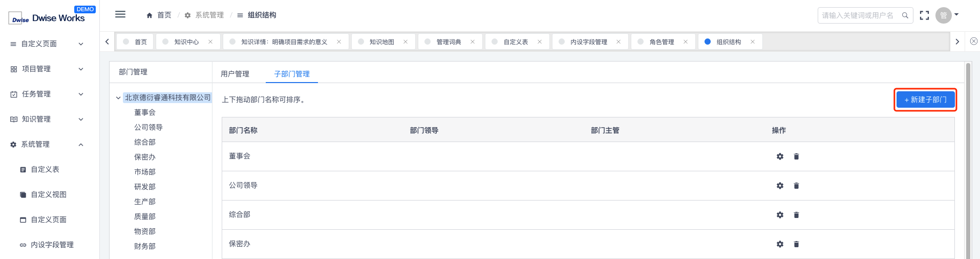
Task: Click the search magnifier icon
Action: (x=905, y=15)
